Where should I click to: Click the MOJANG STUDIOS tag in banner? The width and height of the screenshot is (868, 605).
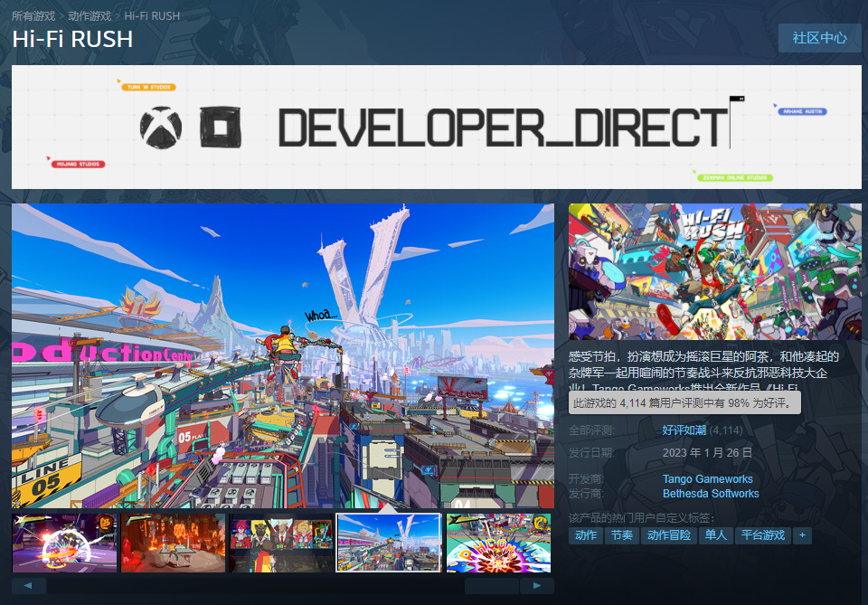(78, 165)
